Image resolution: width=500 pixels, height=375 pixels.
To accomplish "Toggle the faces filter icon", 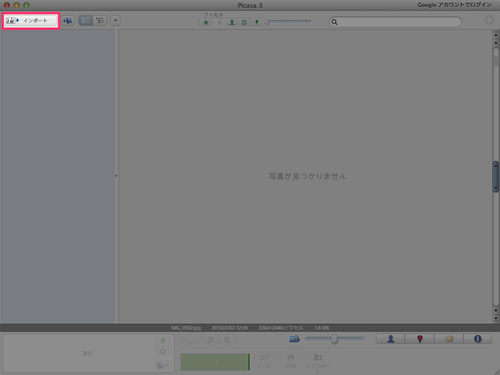I will [x=232, y=22].
